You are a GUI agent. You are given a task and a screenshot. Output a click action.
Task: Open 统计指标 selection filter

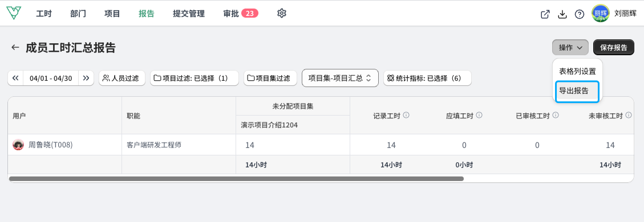tap(428, 78)
